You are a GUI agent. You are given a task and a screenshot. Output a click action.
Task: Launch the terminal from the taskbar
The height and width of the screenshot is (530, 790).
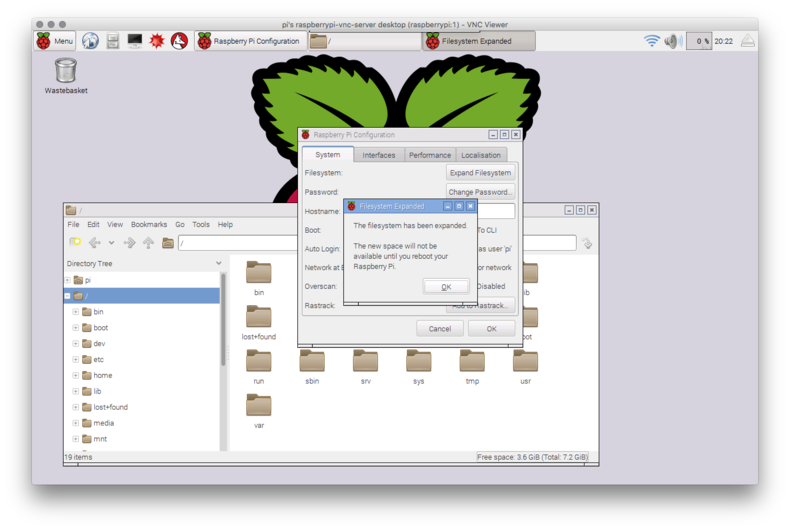tap(135, 41)
